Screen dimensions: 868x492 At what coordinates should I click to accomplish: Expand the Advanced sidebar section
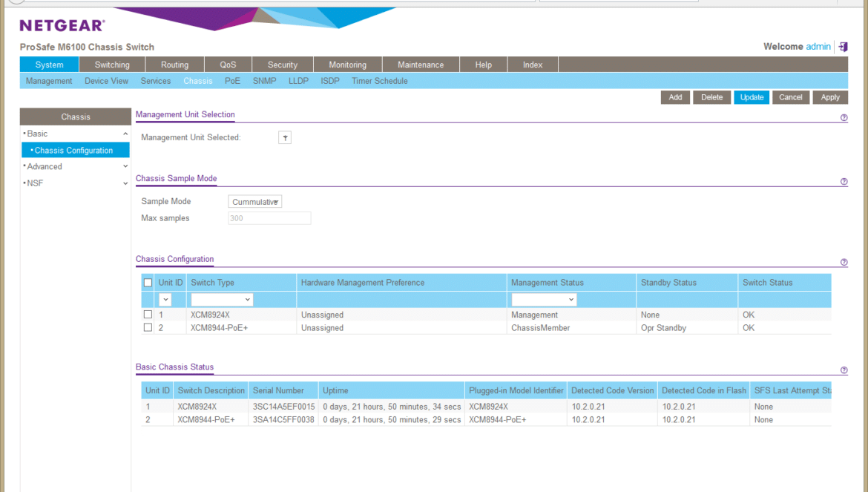point(125,166)
